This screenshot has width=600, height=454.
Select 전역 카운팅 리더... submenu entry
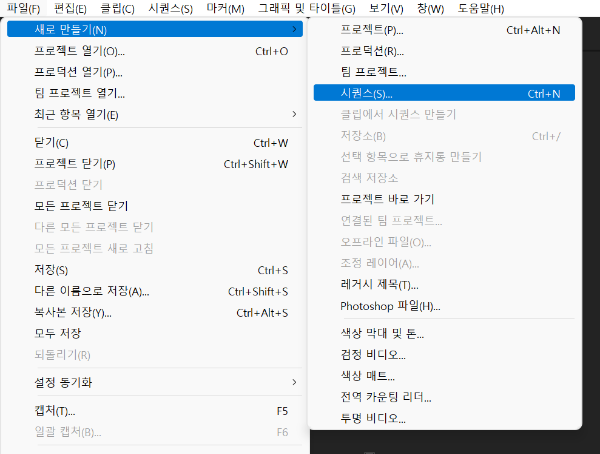(444, 397)
